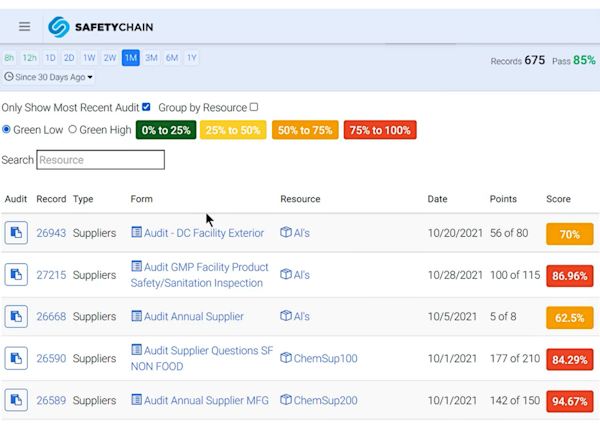Open record link 26590
Viewport: 600px width, 436px height.
coord(51,359)
